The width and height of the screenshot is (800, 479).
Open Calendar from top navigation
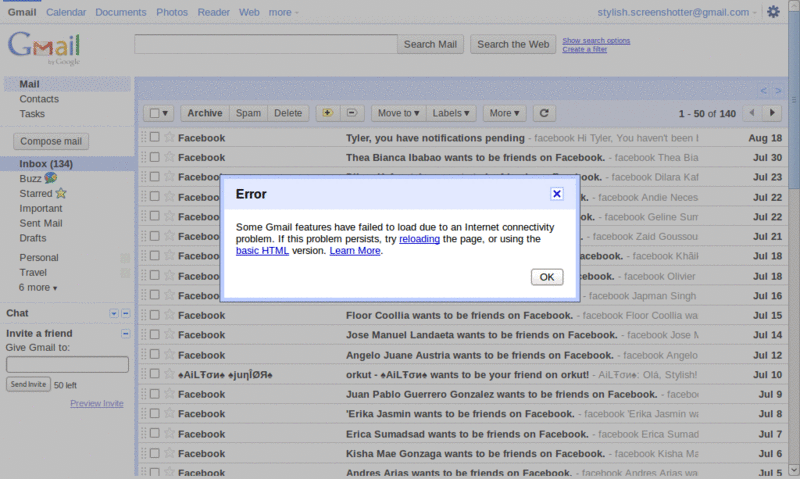point(66,12)
